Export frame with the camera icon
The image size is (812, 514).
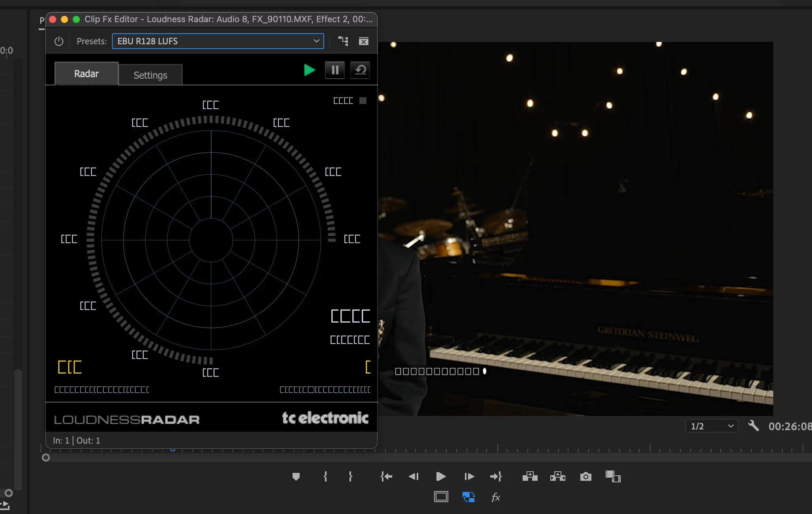point(585,476)
